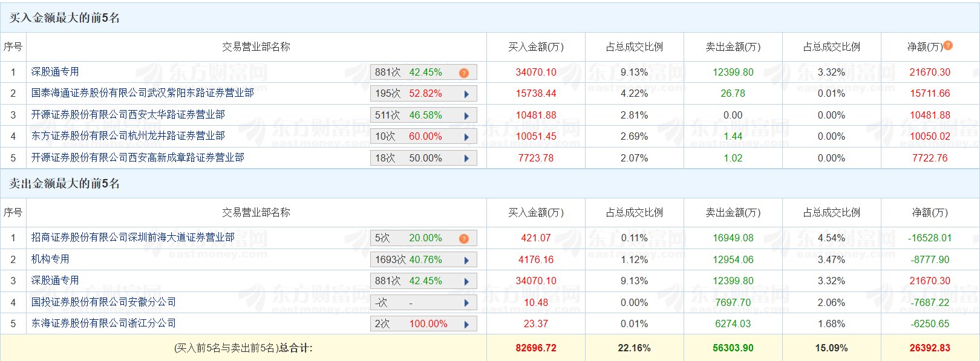Click 深股通专用 link in buy table
This screenshot has height=361, width=980.
coord(55,71)
